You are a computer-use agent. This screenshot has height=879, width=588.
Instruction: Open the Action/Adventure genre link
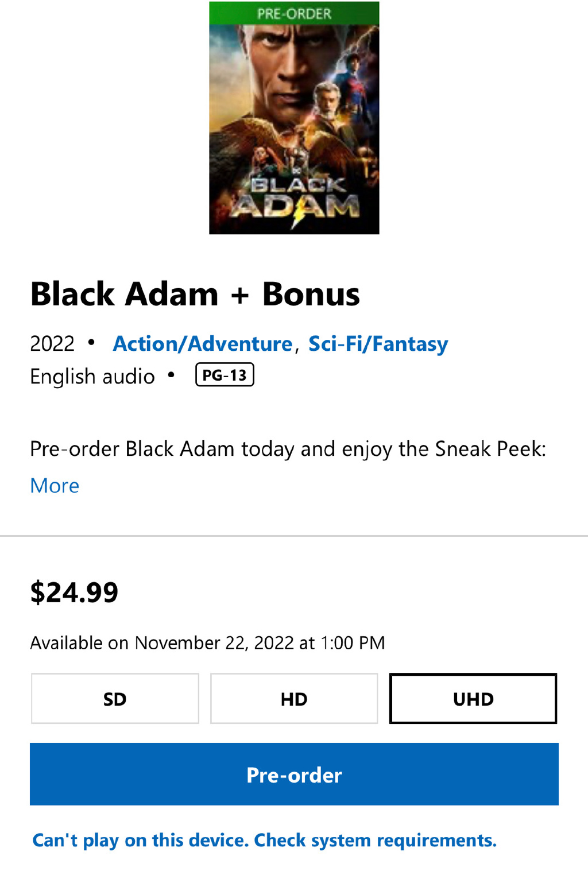point(203,343)
